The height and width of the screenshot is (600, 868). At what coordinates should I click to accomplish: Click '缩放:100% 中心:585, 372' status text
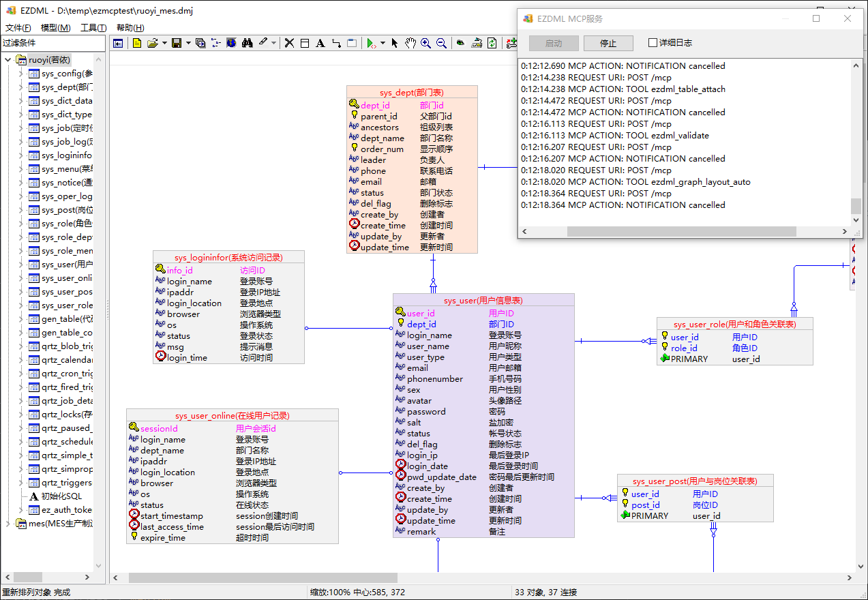tap(357, 592)
